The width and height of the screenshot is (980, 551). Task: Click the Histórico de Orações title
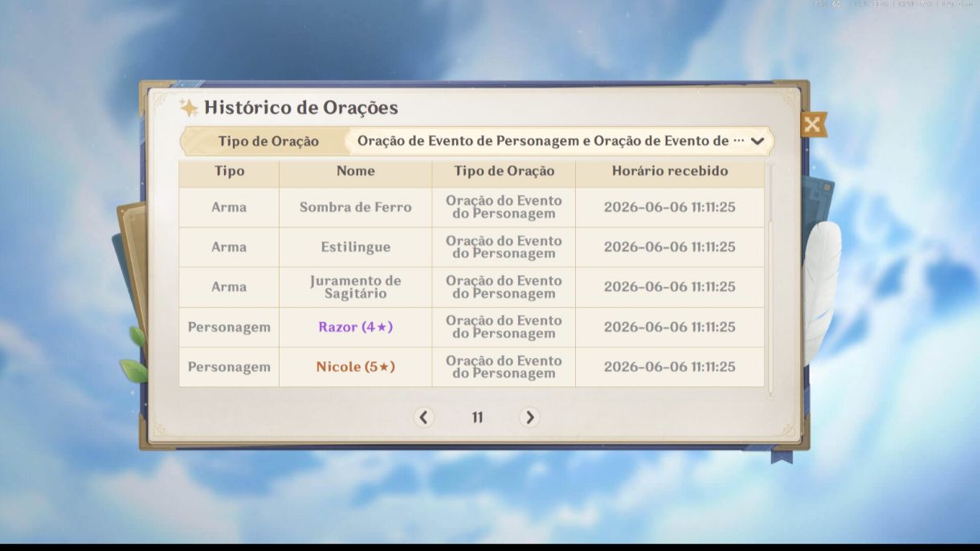301,108
